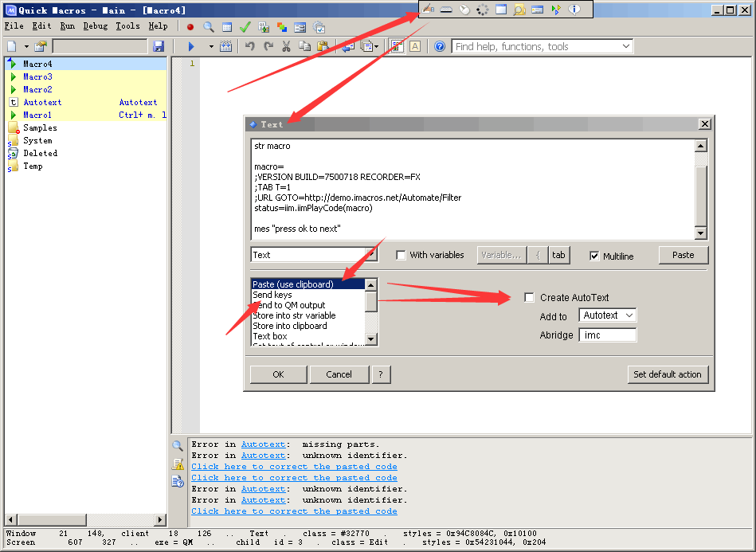
Task: Open the Find help search dropdown arrow
Action: click(x=625, y=47)
